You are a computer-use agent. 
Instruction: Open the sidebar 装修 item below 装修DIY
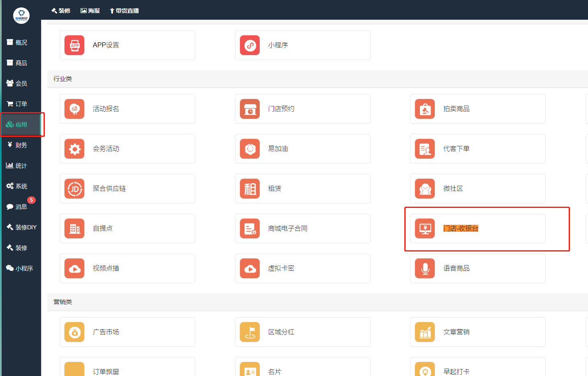[x=21, y=248]
